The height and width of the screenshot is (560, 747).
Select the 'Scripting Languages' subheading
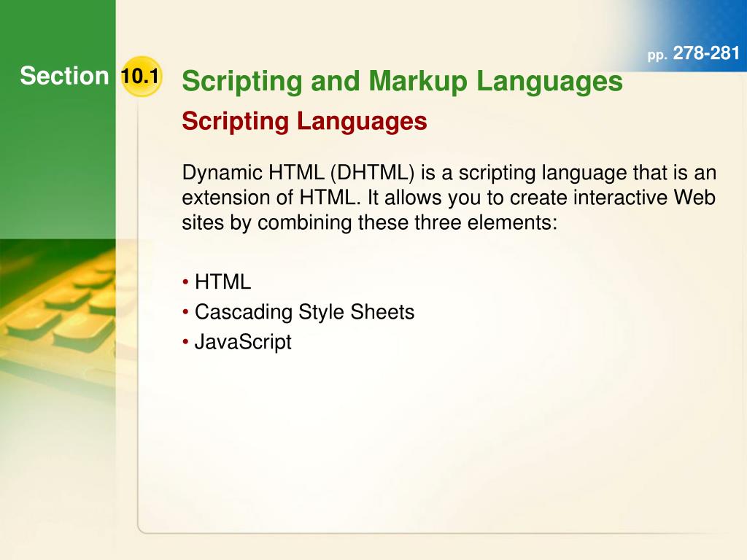tap(304, 120)
